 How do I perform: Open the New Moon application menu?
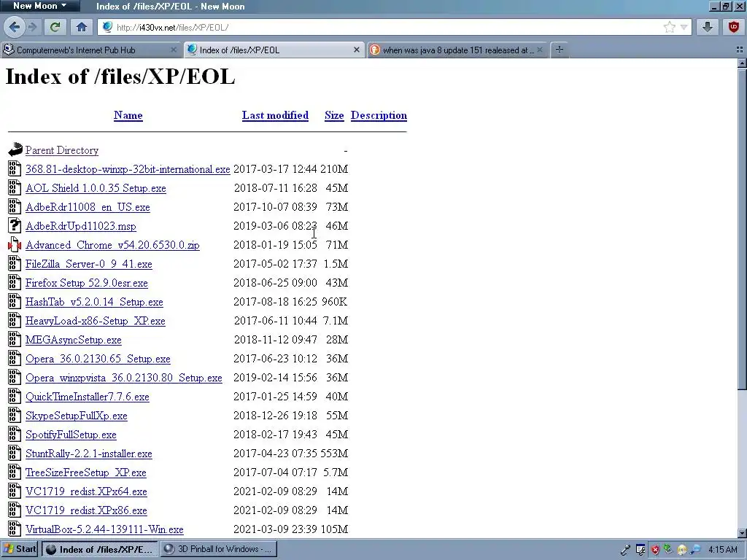point(39,6)
